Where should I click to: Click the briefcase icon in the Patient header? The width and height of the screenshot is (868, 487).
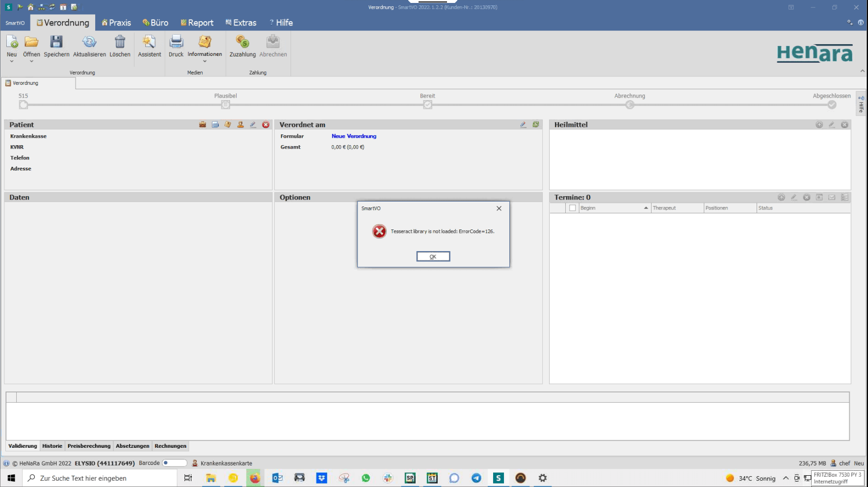203,125
